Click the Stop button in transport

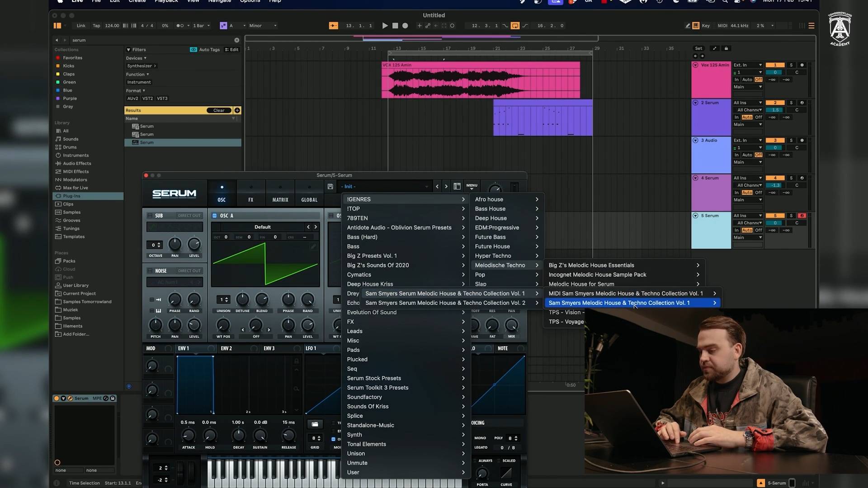pyautogui.click(x=395, y=26)
